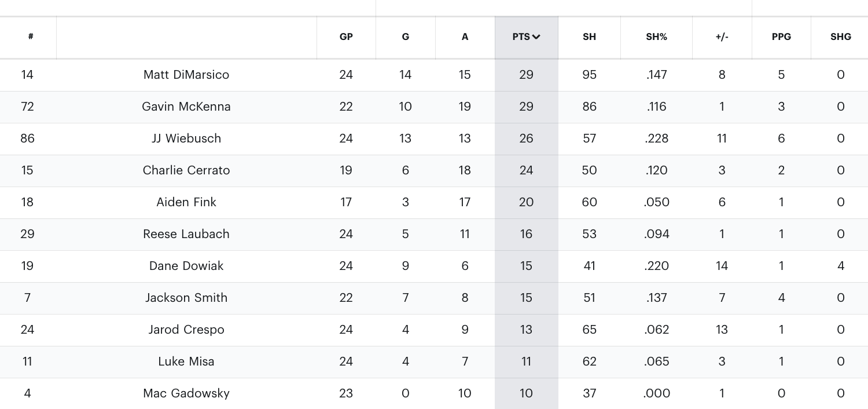This screenshot has height=409, width=868.
Task: Sort by the G goals column header
Action: coord(406,37)
